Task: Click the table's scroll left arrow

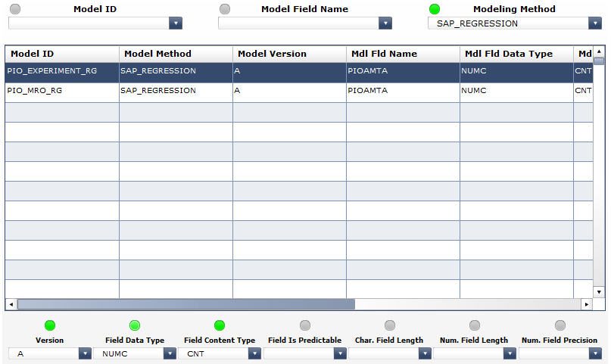Action: click(11, 304)
